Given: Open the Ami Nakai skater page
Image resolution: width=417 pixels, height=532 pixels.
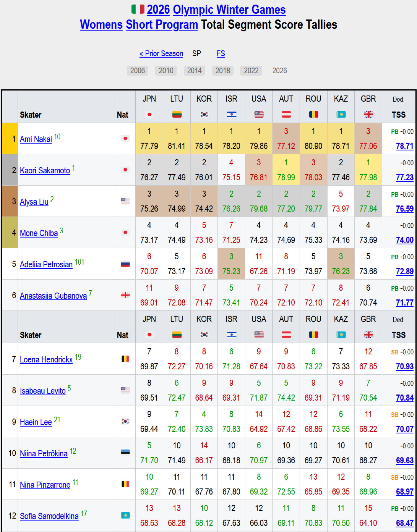Looking at the screenshot, I should click(36, 139).
